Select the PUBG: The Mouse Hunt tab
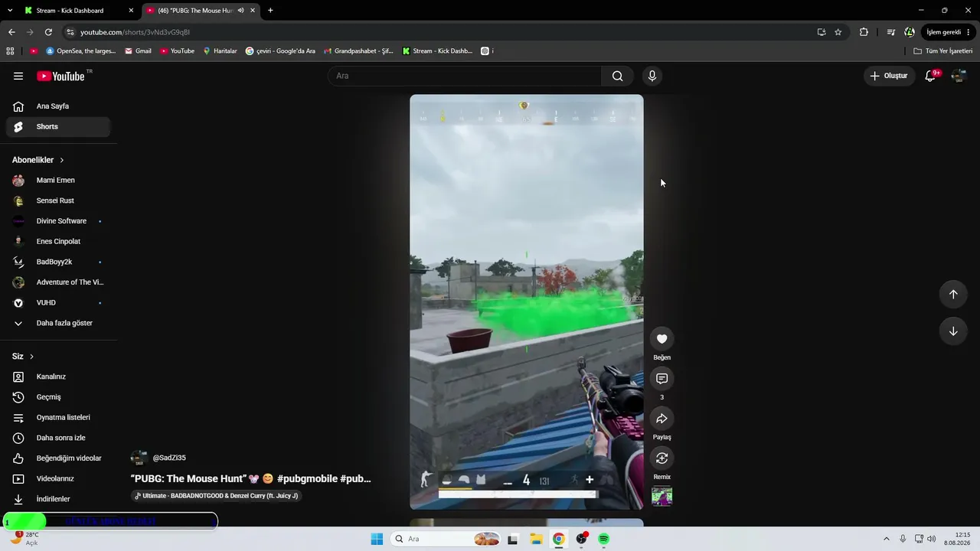The width and height of the screenshot is (980, 551). [195, 11]
